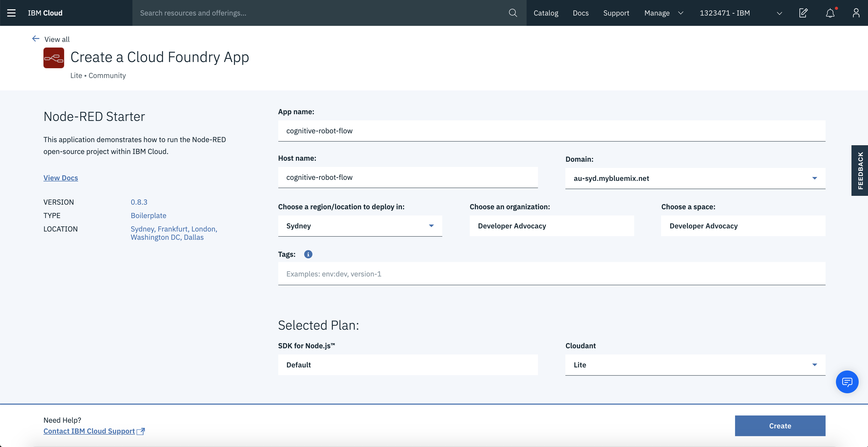
Task: Expand the Manage menu
Action: (x=663, y=13)
